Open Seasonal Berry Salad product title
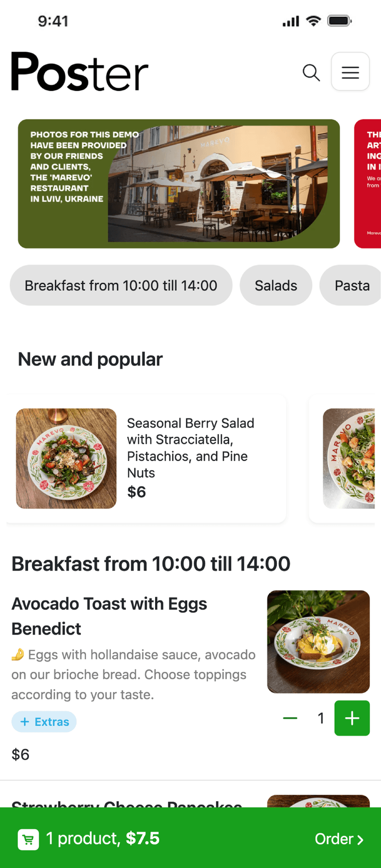Screen dimensions: 381x868 [190, 447]
